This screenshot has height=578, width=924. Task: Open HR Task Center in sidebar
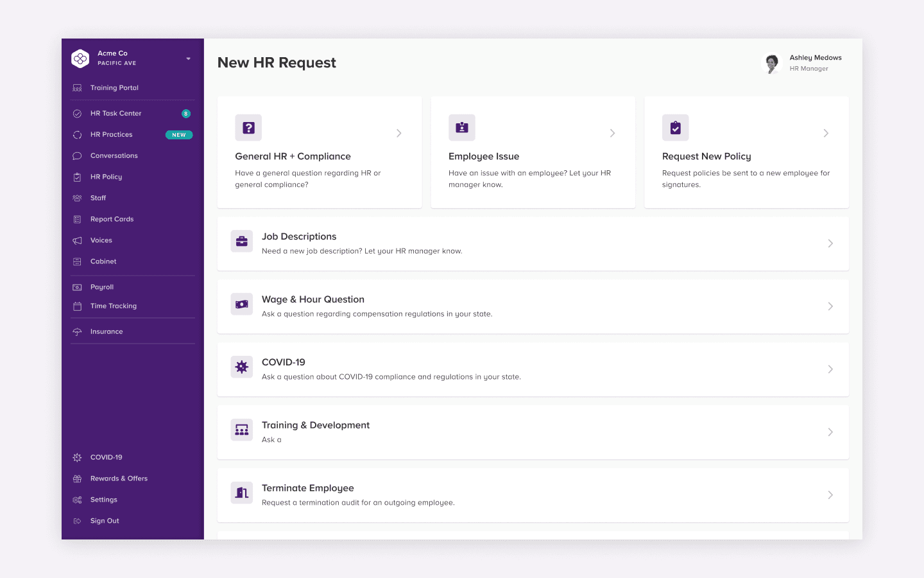click(116, 114)
